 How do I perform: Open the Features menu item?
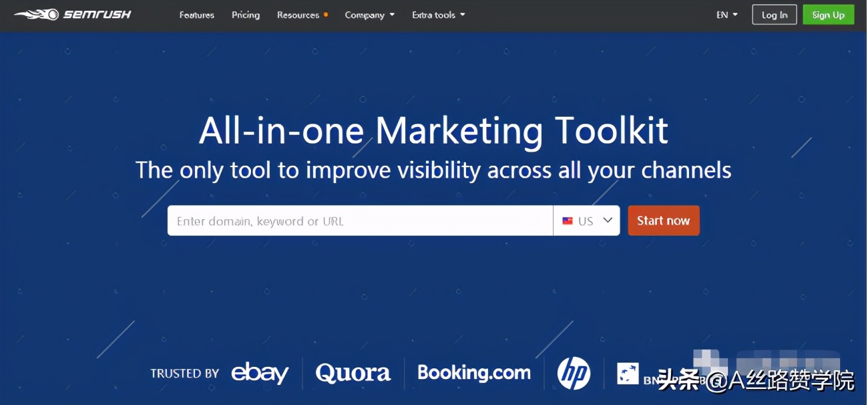[197, 15]
